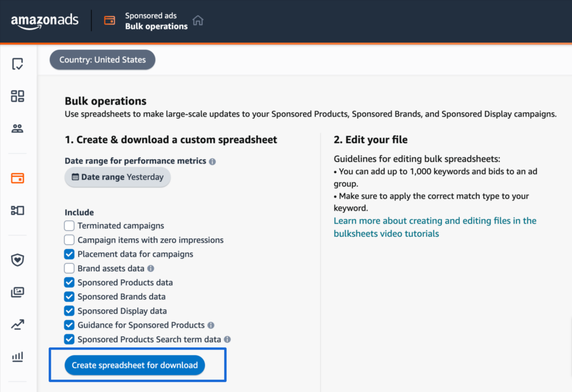Toggle Guidance for Sponsored Products checkbox

coord(69,325)
